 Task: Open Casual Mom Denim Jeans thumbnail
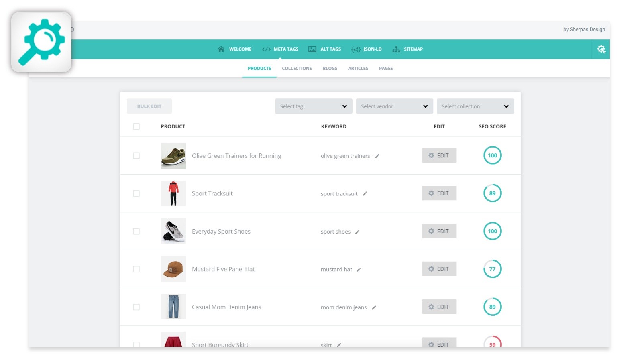coord(173,307)
